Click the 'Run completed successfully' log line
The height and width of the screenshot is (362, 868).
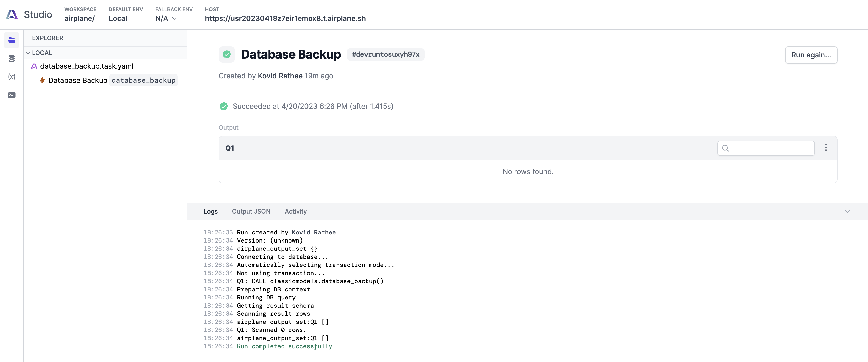coord(284,346)
